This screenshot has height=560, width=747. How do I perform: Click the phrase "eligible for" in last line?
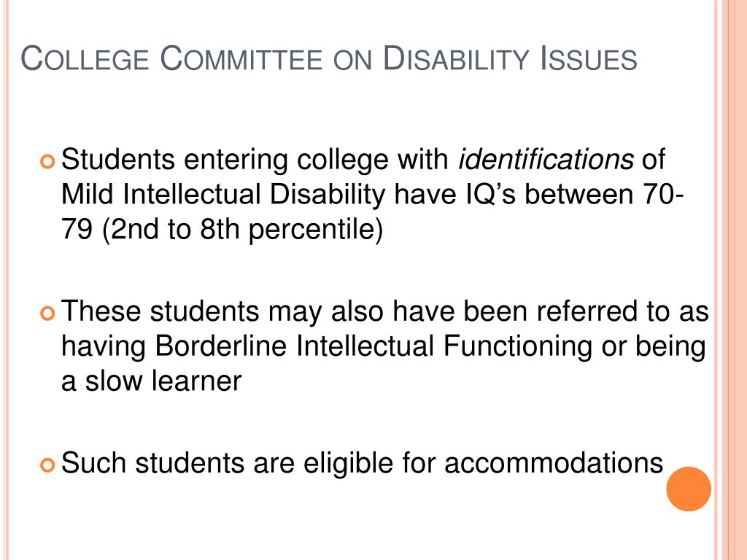[x=369, y=463]
